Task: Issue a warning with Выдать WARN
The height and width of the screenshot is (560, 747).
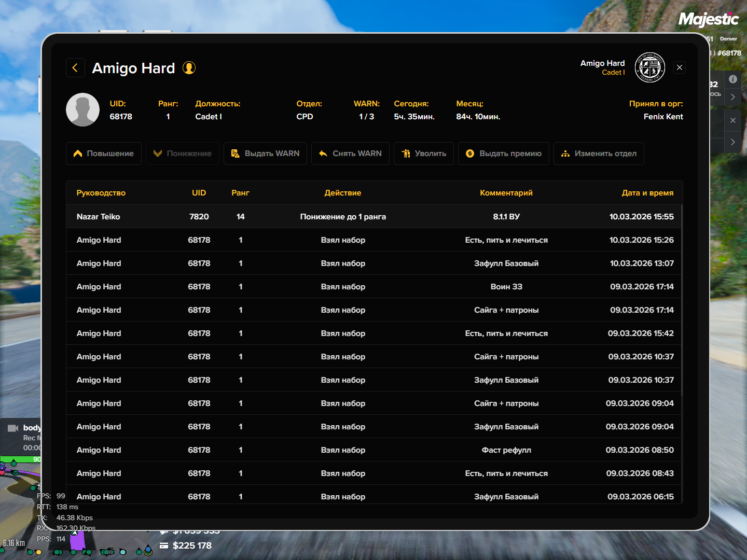Action: pyautogui.click(x=265, y=153)
